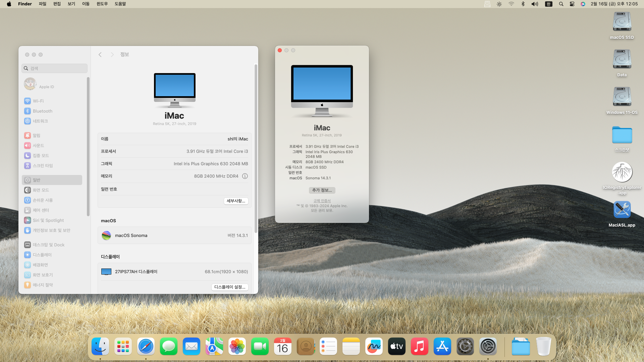Open the 규제 인증서 link

pos(322,201)
